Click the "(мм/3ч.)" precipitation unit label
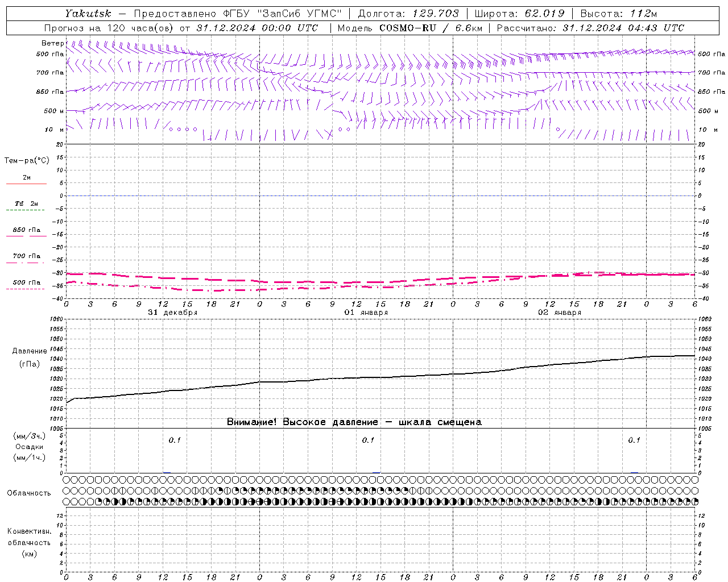The height and width of the screenshot is (582, 728). point(29,436)
